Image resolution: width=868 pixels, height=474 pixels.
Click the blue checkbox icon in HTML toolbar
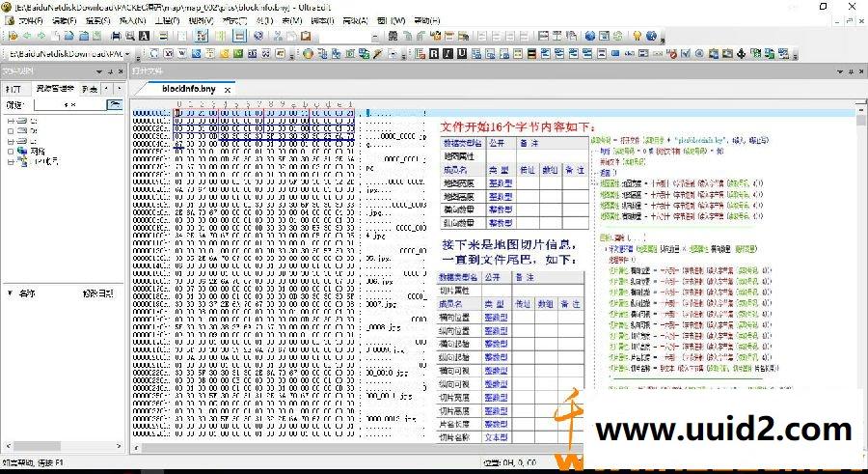coord(686,54)
